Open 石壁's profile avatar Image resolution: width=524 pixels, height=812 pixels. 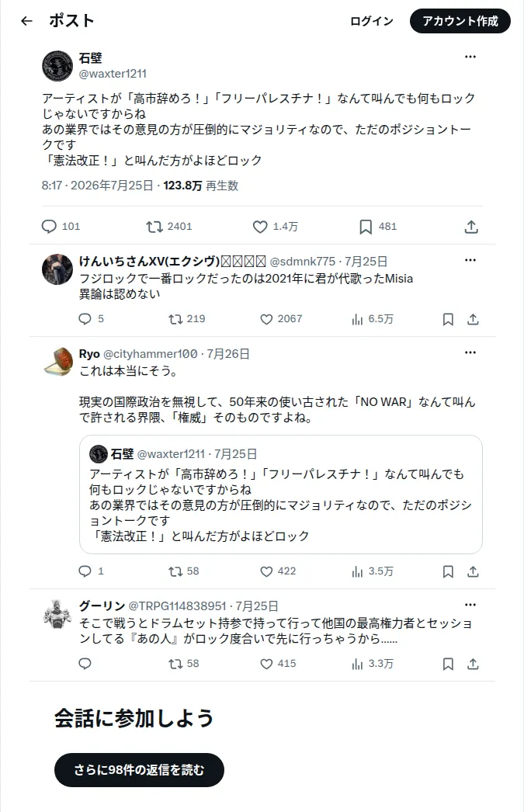click(x=57, y=66)
